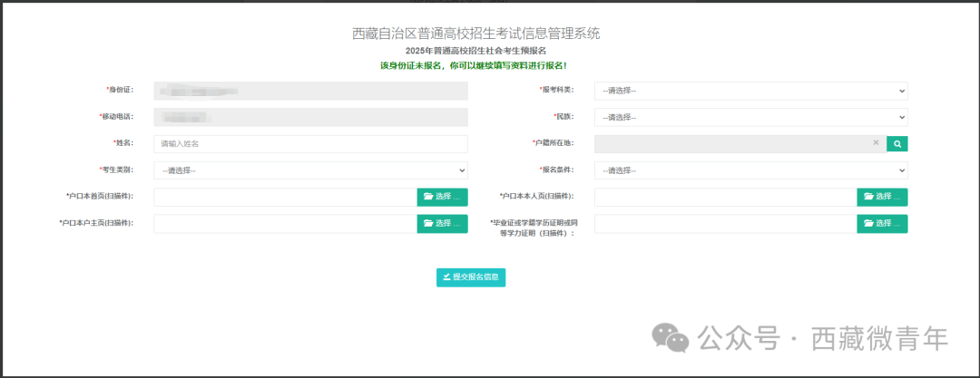This screenshot has height=378, width=980.
Task: Choose file for 户口本本人页 scan
Action: (882, 197)
